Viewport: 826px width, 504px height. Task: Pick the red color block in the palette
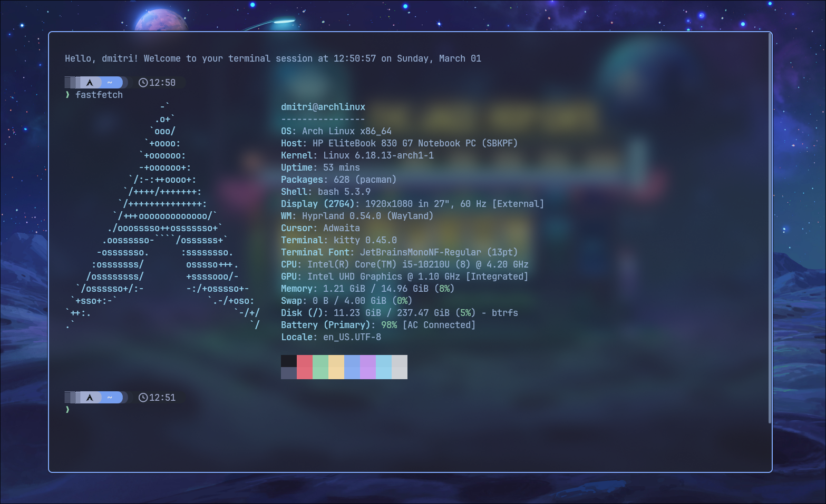[x=305, y=367]
